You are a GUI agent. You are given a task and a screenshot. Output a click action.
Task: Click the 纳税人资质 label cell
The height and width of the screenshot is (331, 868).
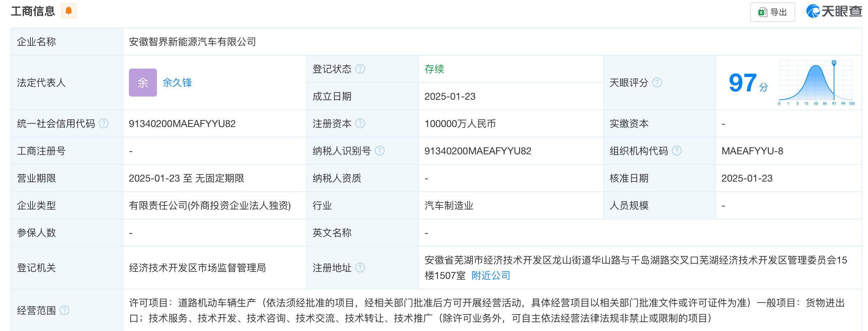tap(363, 178)
